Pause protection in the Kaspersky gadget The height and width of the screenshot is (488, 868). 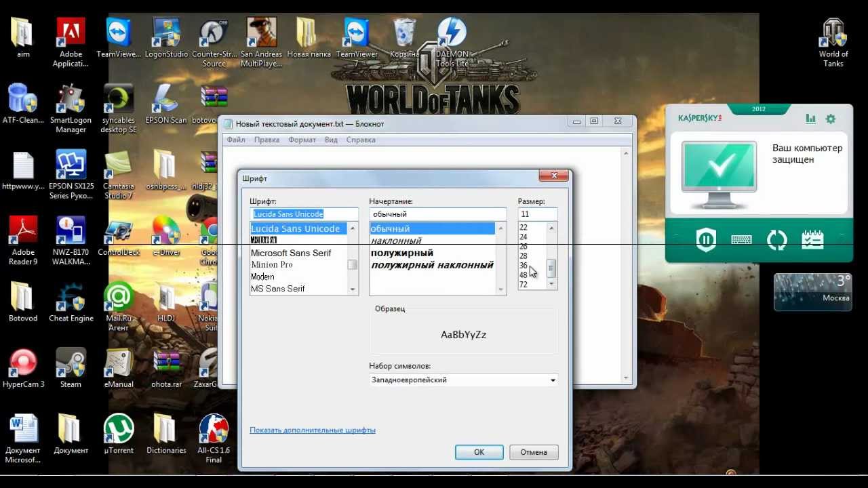pos(706,240)
